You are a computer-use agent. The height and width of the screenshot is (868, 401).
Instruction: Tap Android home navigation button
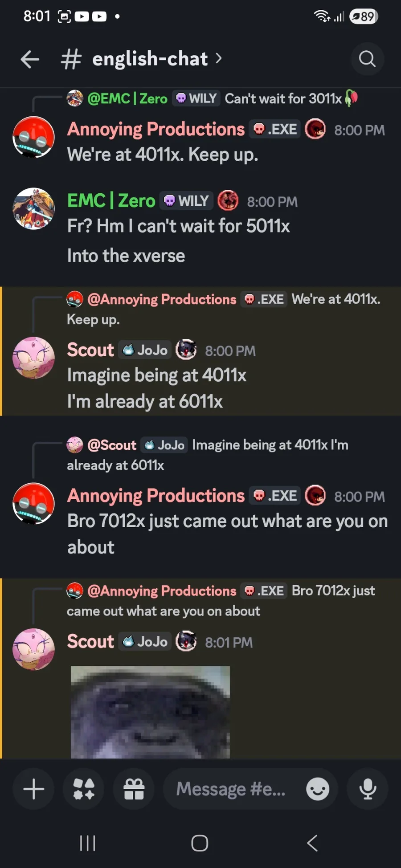click(x=200, y=843)
